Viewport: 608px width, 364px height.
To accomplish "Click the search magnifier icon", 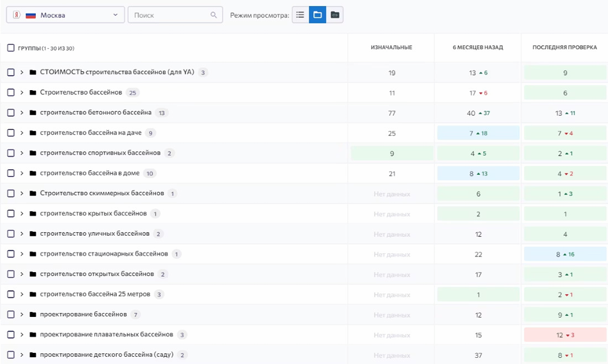I will pos(214,15).
